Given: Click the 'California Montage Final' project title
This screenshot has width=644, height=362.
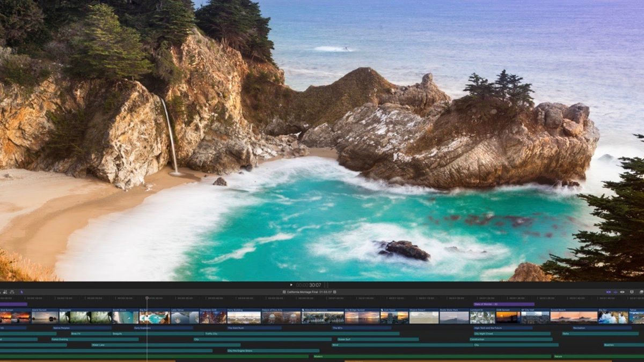Looking at the screenshot, I should (x=303, y=292).
